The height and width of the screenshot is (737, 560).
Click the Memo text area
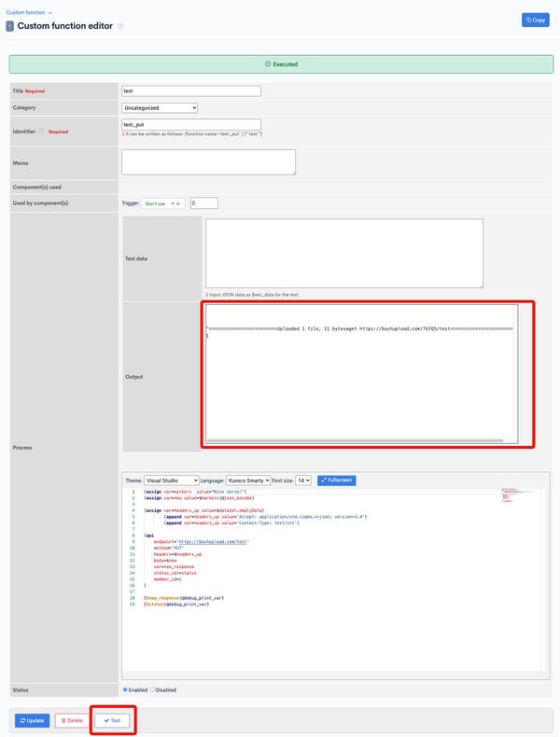209,162
